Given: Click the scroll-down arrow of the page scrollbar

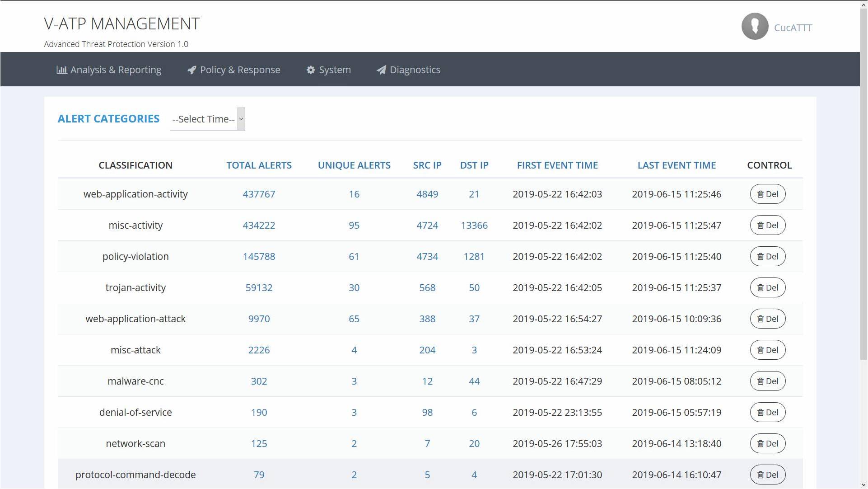Looking at the screenshot, I should (x=863, y=485).
